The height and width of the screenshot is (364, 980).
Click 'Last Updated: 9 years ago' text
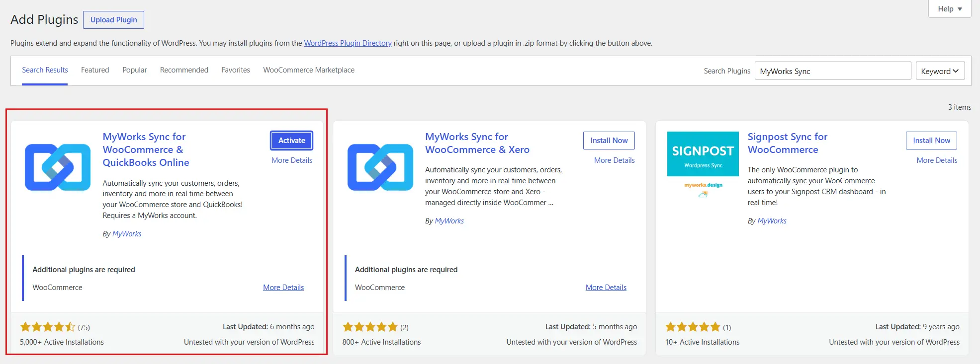(x=917, y=327)
